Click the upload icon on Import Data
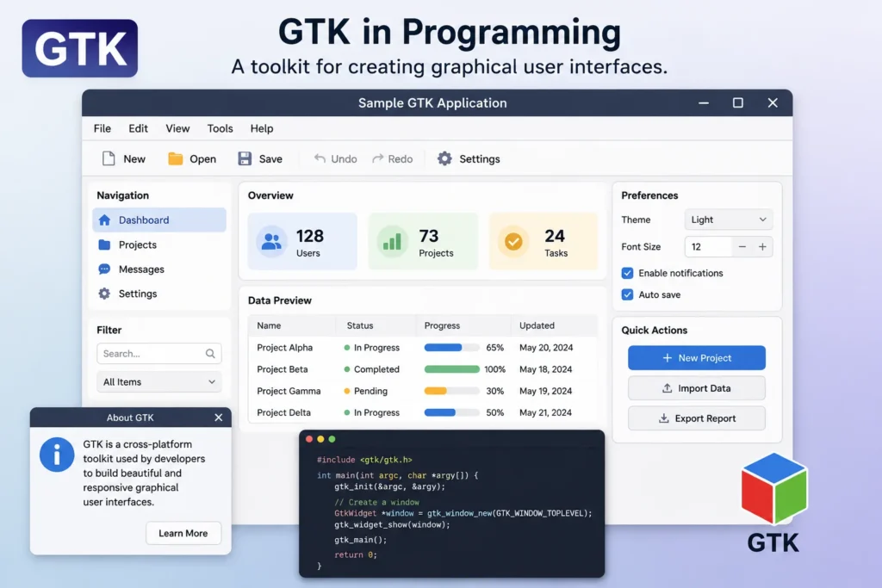This screenshot has height=588, width=882. [x=668, y=388]
